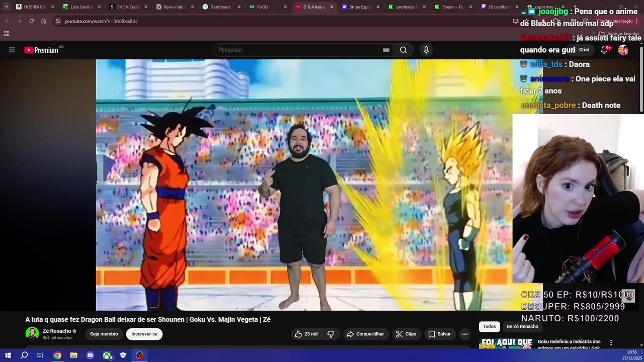644x362 pixels.
Task: Open Zé Renacho channel avatar
Action: (32, 333)
